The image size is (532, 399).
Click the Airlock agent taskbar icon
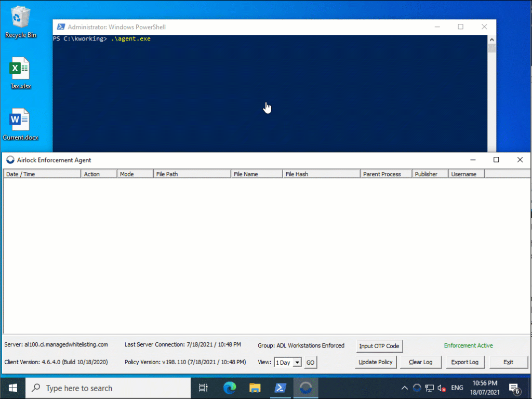point(305,388)
